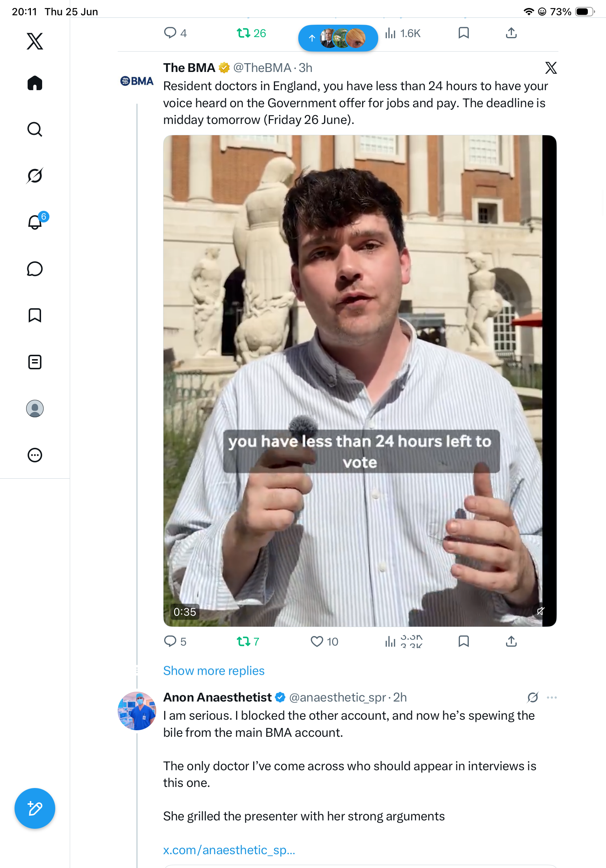Open the Home feed from sidebar
The width and height of the screenshot is (606, 868).
pos(35,83)
